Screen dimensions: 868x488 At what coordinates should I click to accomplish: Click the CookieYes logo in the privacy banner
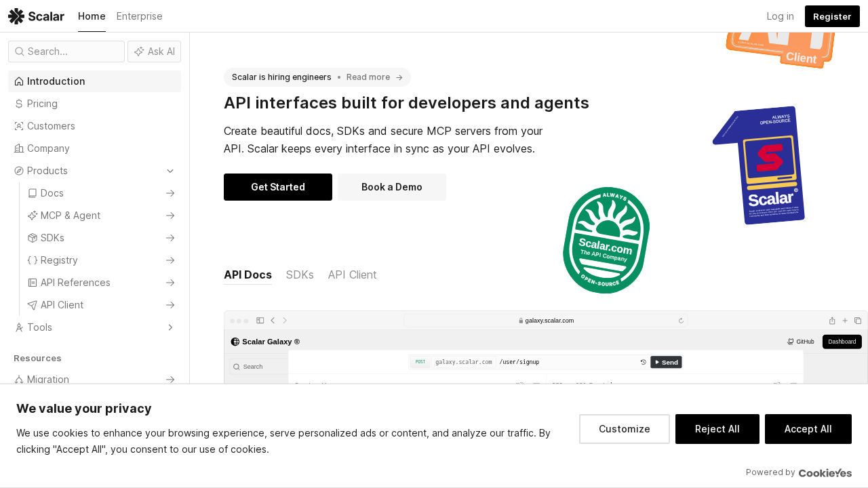pos(825,472)
